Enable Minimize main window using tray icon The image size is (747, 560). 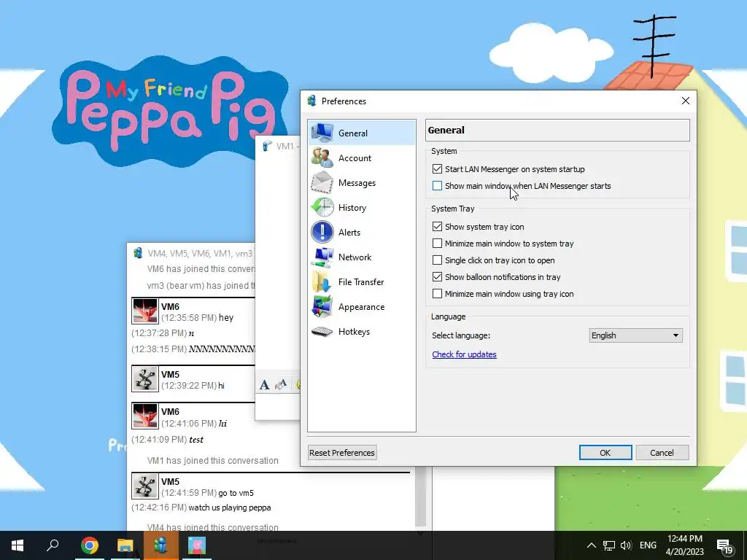pyautogui.click(x=438, y=294)
